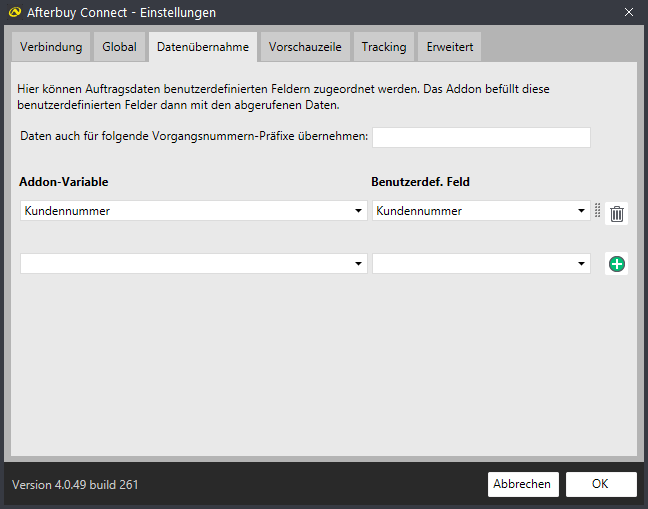Click the Afterbuy Connect logo icon
The height and width of the screenshot is (509, 648).
pyautogui.click(x=15, y=12)
